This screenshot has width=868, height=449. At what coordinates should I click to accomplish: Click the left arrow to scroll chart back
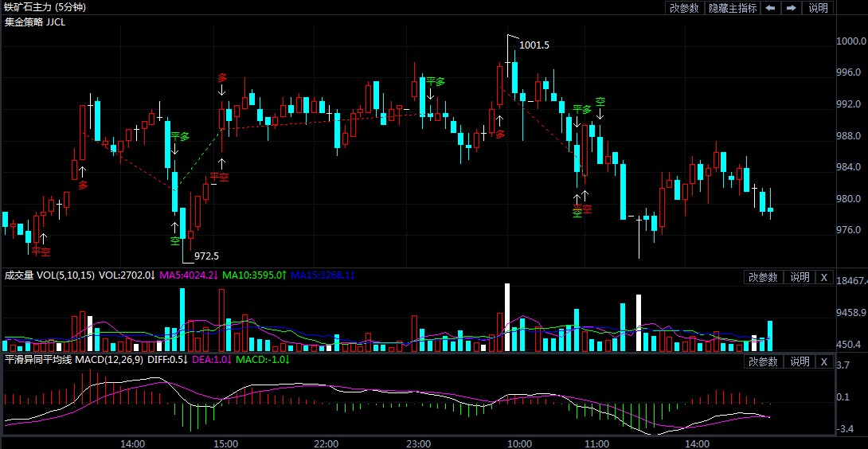point(770,8)
